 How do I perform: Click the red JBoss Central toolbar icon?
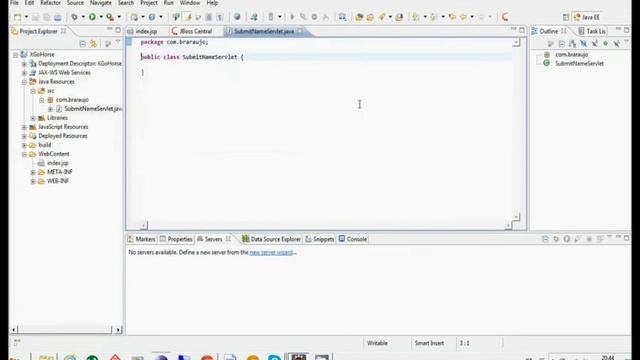(505, 17)
